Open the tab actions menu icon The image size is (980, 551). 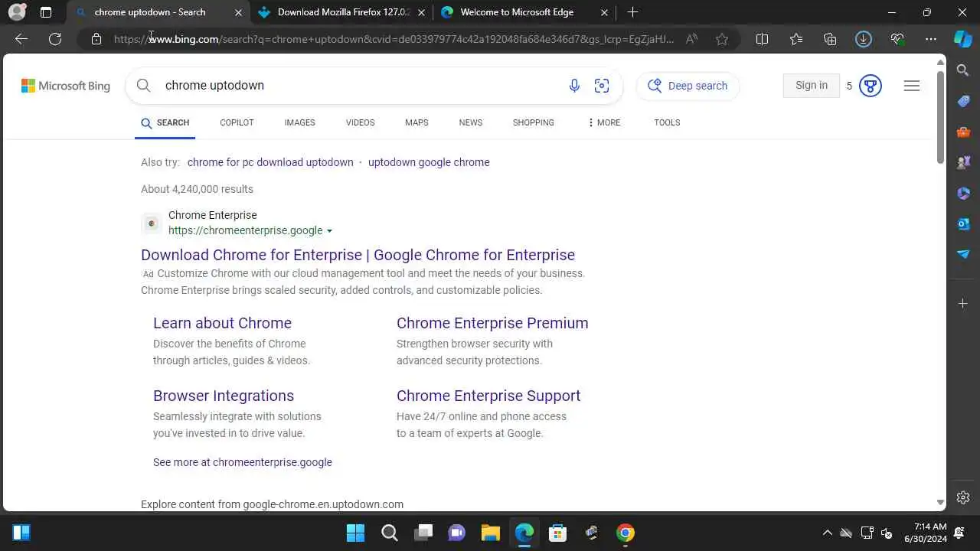tap(46, 12)
